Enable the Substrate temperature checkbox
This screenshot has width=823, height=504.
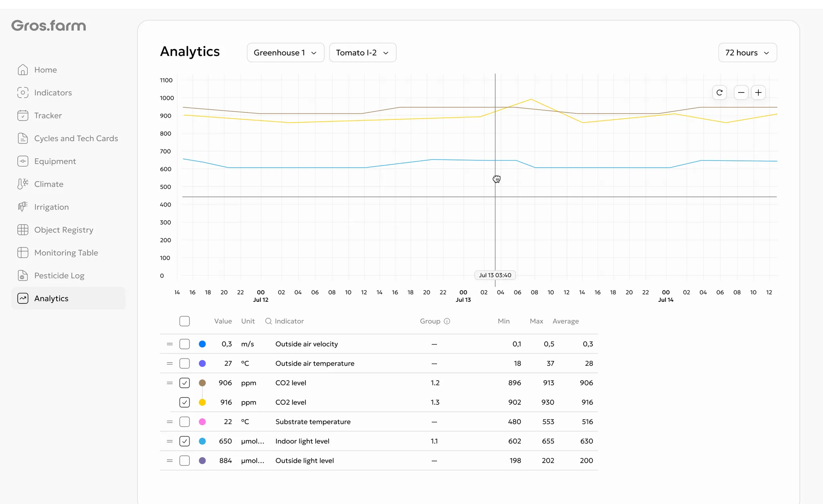pyautogui.click(x=184, y=422)
